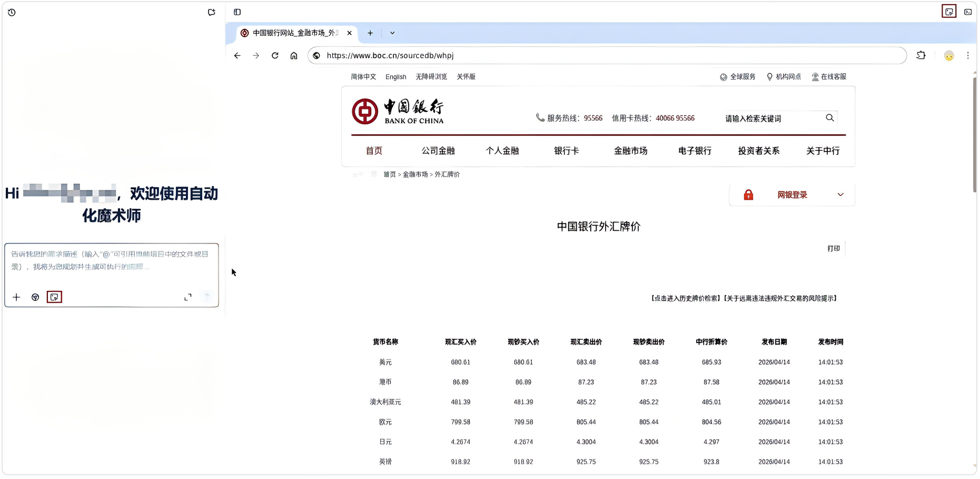Open 无障碍浏览 accessibility mode
Image resolution: width=980 pixels, height=479 pixels.
(x=431, y=76)
